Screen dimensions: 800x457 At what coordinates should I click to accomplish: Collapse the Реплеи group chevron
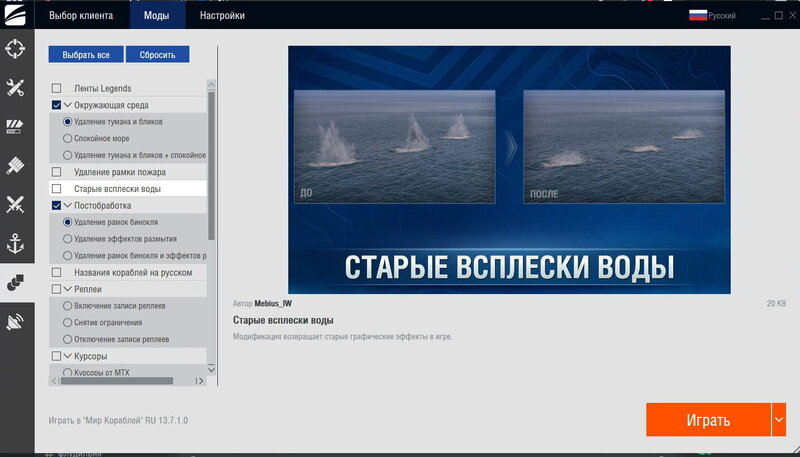(x=68, y=289)
